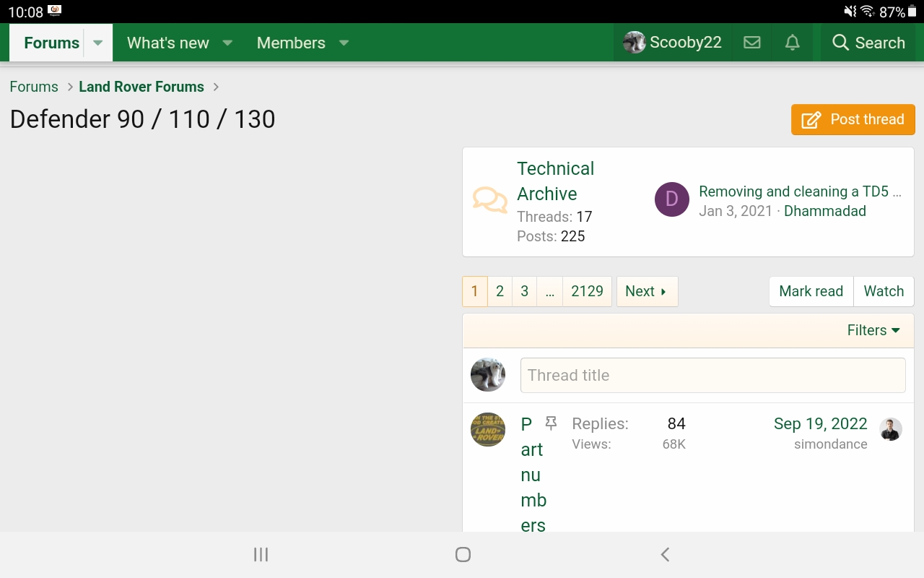
Task: Open the What's new tab
Action: (x=168, y=43)
